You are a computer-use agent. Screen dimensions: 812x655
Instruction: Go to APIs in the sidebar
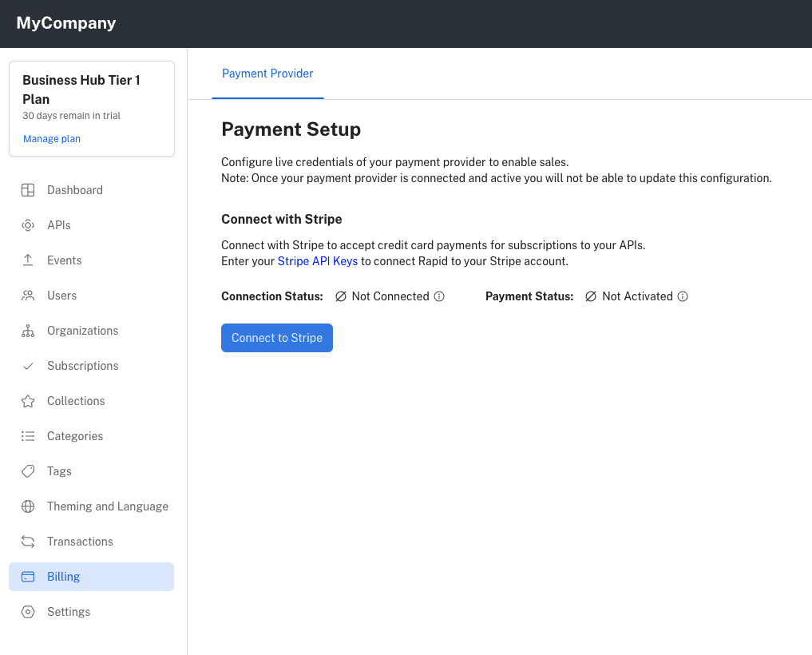(x=92, y=225)
